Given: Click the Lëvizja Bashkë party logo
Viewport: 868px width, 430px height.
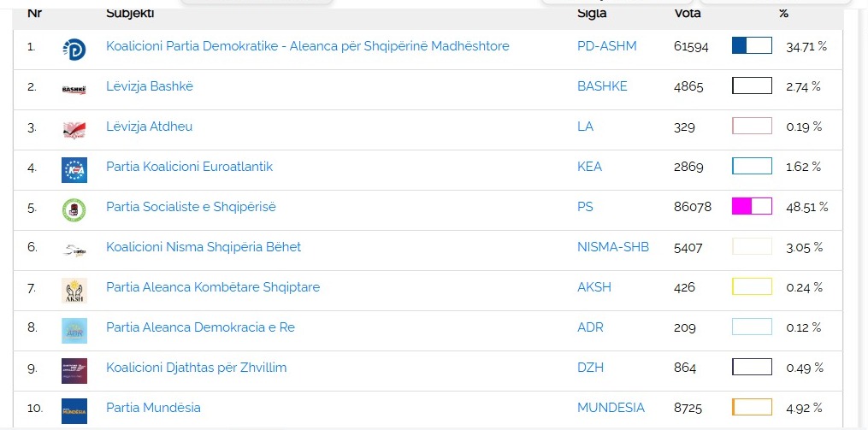Looking at the screenshot, I should (x=74, y=89).
